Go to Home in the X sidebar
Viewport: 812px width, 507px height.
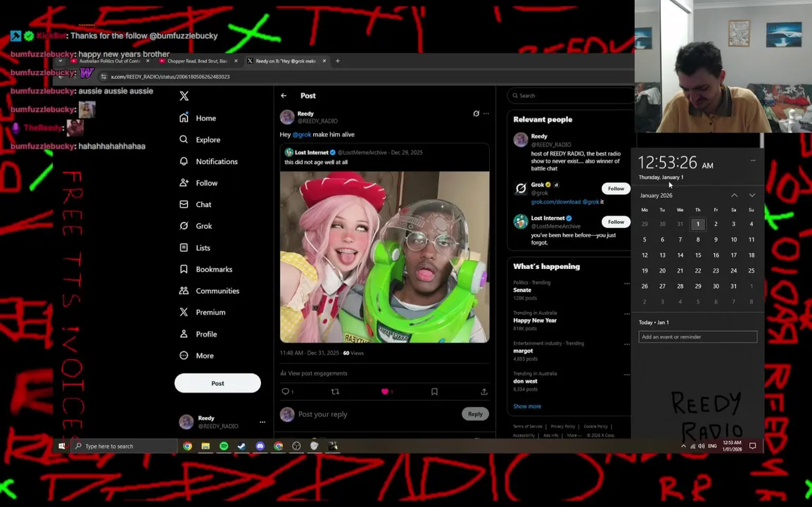pyautogui.click(x=197, y=118)
